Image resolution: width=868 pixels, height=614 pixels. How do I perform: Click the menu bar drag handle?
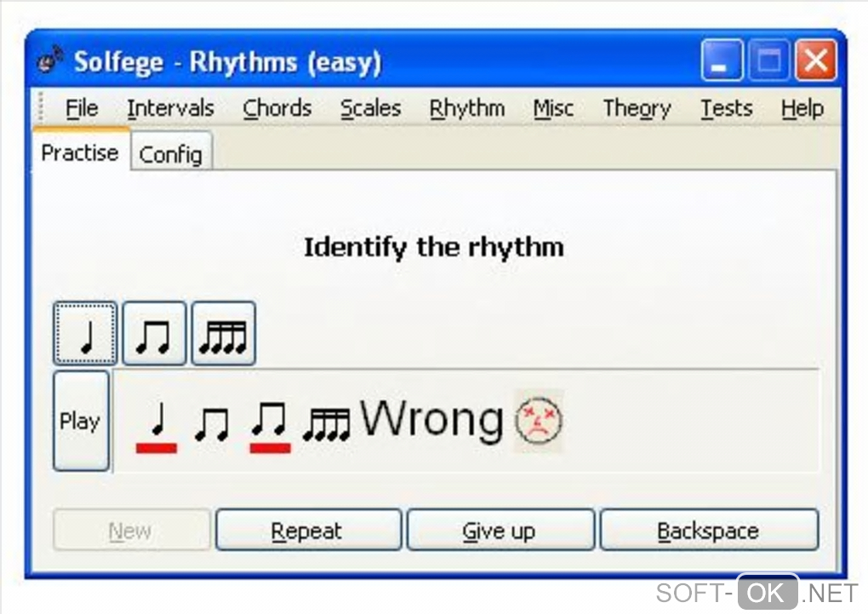tap(40, 107)
